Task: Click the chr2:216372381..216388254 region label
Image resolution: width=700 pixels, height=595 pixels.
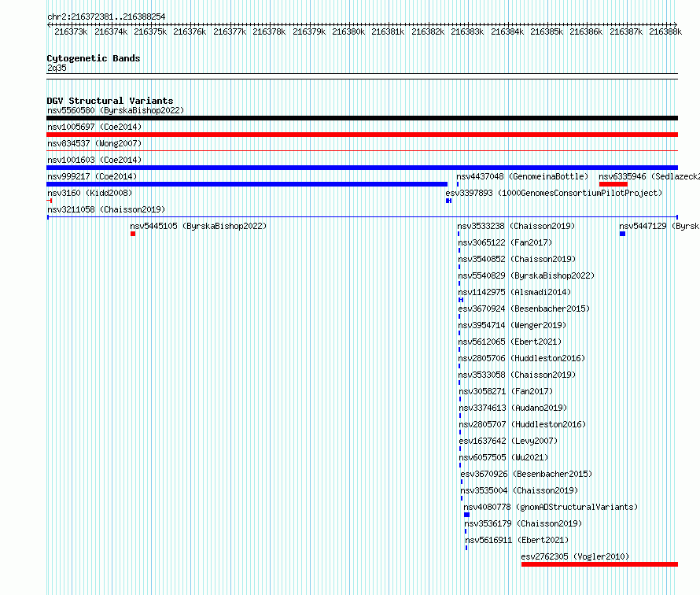Action: (x=106, y=17)
